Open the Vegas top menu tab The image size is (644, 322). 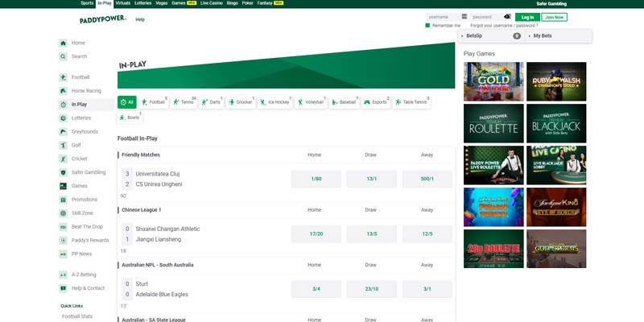162,3
